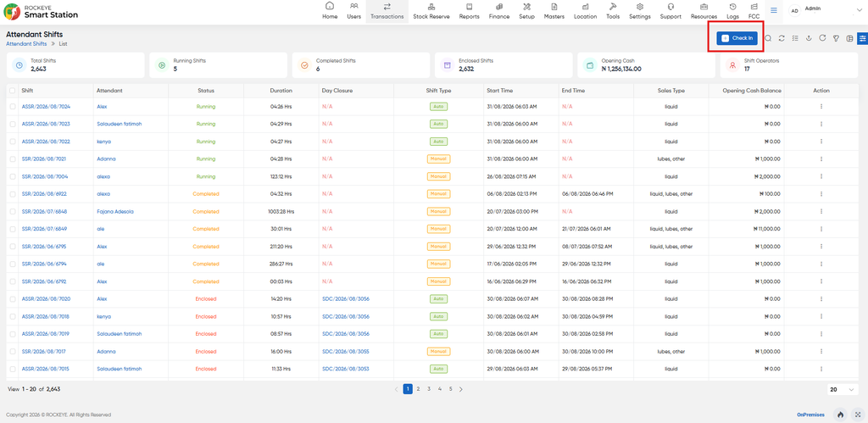
Task: Go to next page using right chevron
Action: click(461, 389)
